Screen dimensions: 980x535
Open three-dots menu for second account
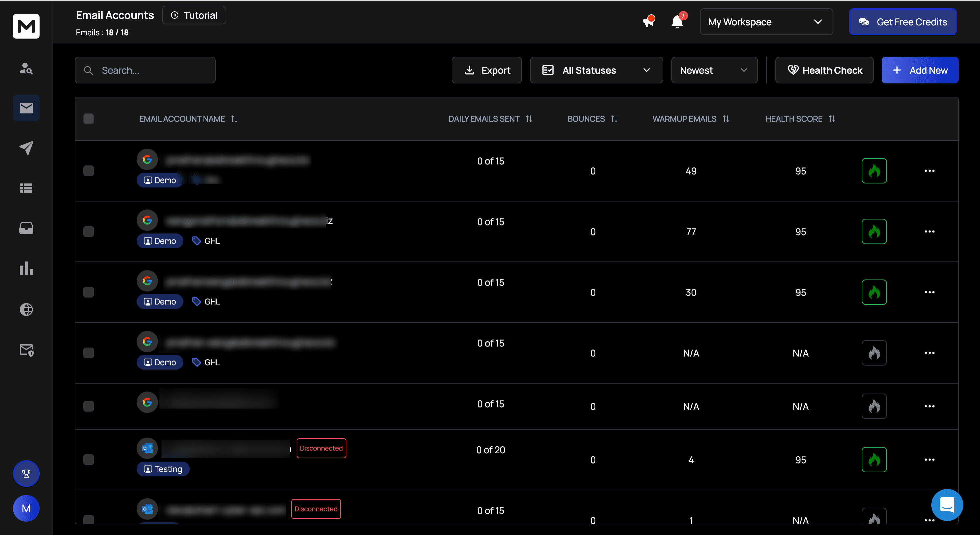pyautogui.click(x=929, y=231)
